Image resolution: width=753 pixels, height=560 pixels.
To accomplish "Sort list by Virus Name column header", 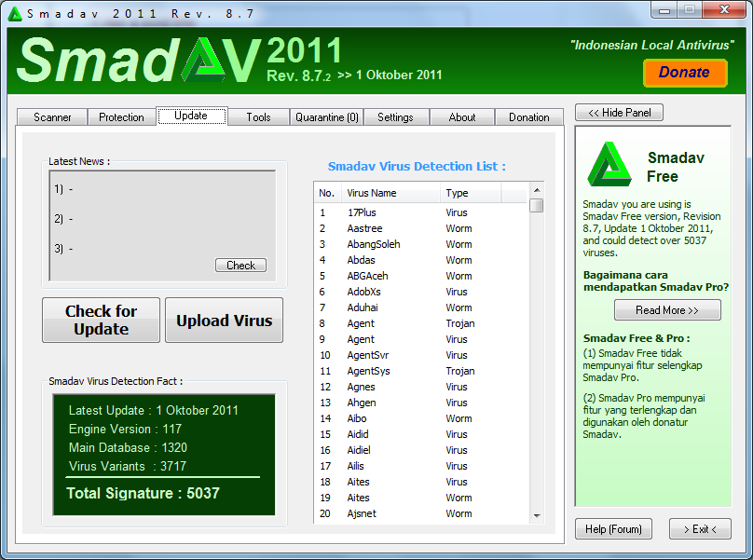I will 390,193.
